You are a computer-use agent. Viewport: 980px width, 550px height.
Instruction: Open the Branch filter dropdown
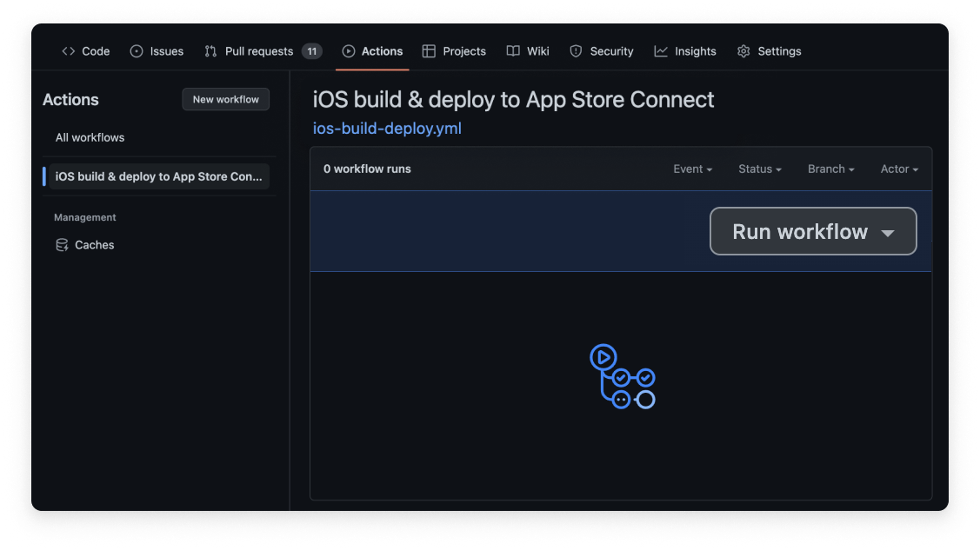[x=830, y=169]
